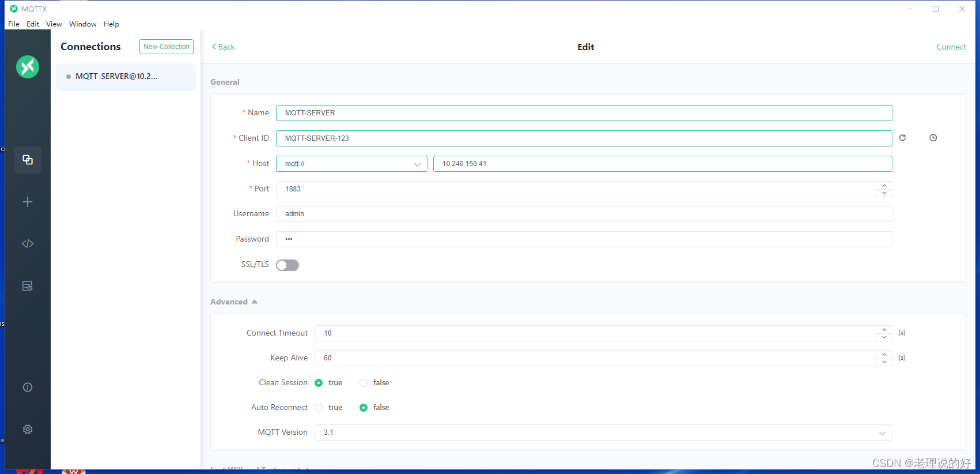The height and width of the screenshot is (474, 980).
Task: Regenerate Client ID with refresh icon
Action: pos(903,138)
